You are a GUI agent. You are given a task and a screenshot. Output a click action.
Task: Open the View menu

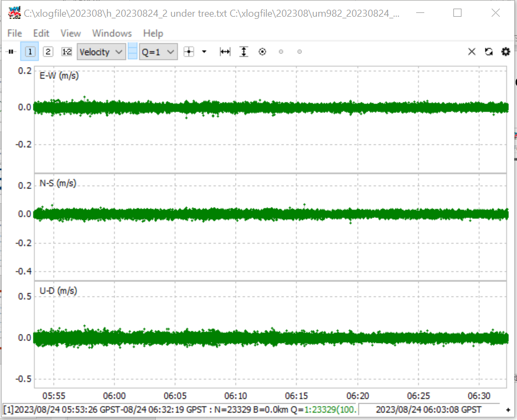(x=71, y=33)
